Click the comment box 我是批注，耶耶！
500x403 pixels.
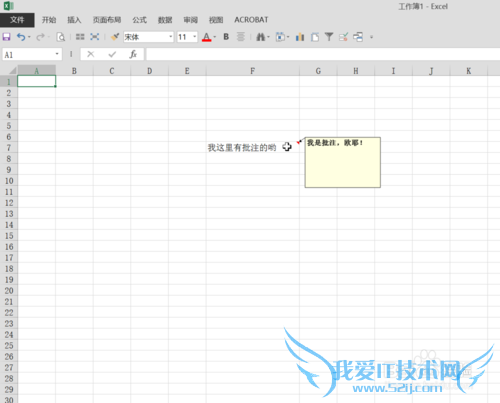coord(343,162)
